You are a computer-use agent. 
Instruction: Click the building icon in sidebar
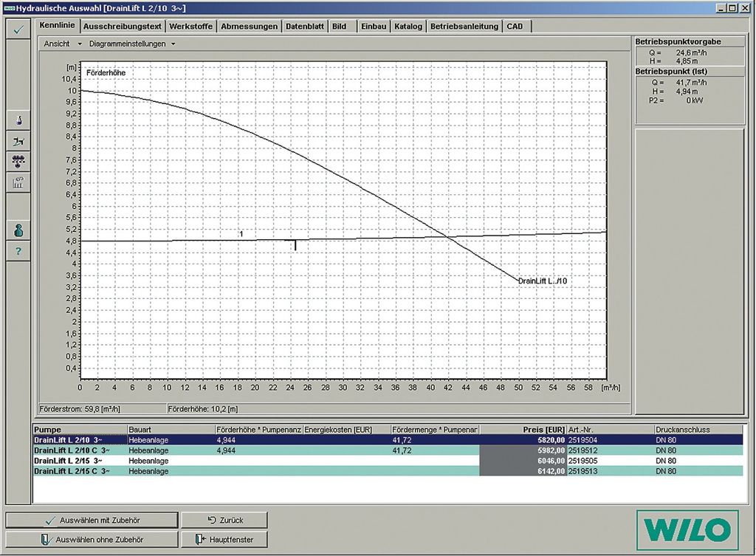click(18, 183)
